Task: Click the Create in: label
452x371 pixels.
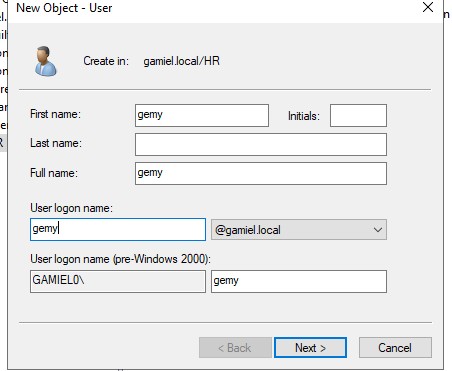Action: 106,61
